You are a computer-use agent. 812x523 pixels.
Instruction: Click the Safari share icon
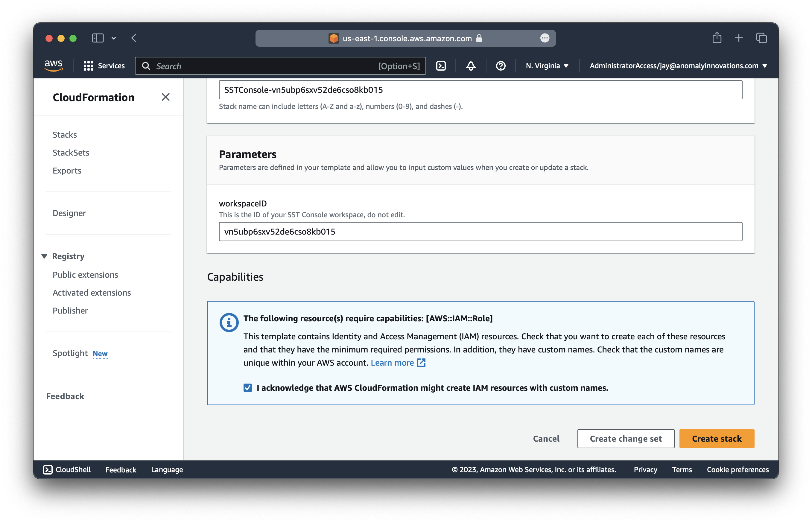point(717,38)
